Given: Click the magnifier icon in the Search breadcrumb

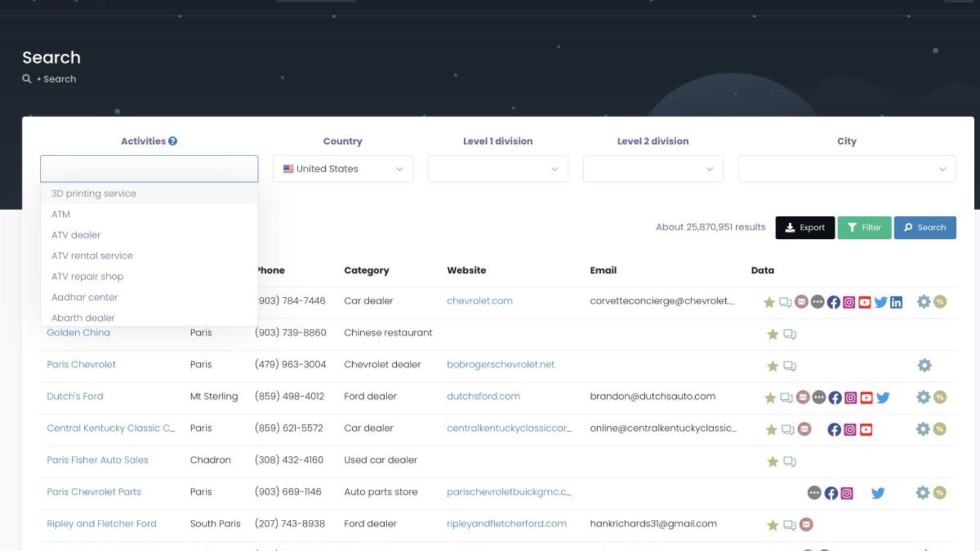Looking at the screenshot, I should point(27,79).
